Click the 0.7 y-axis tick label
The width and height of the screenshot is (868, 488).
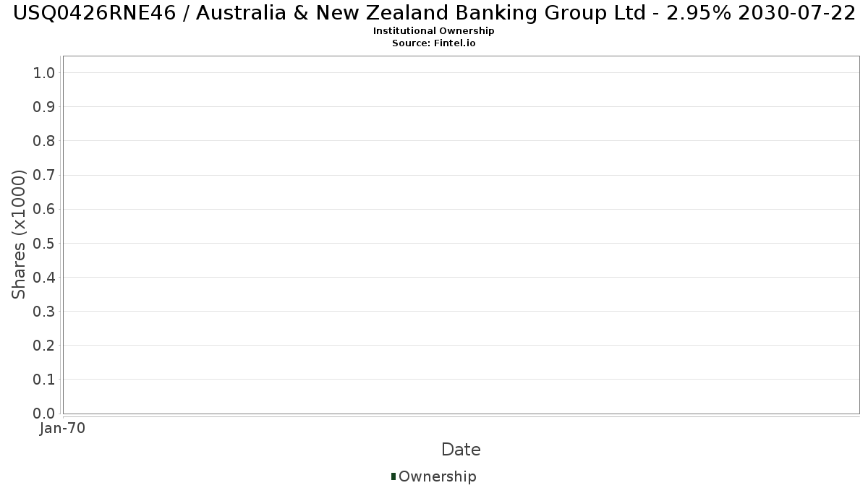click(44, 175)
